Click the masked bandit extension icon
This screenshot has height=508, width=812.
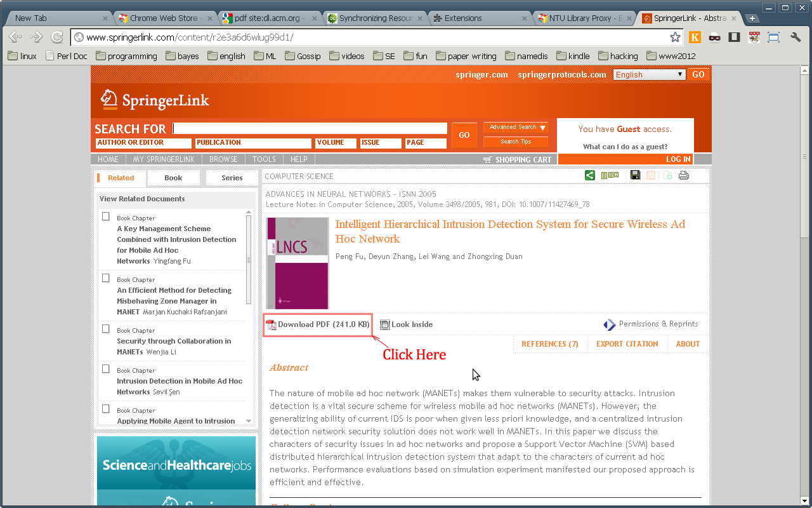[x=715, y=37]
